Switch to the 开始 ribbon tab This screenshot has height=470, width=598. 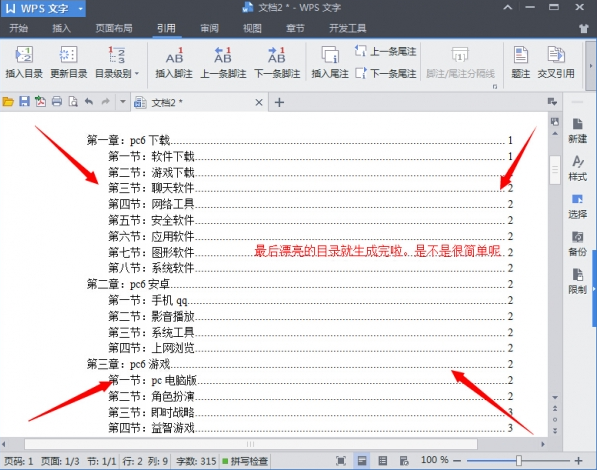click(x=18, y=28)
